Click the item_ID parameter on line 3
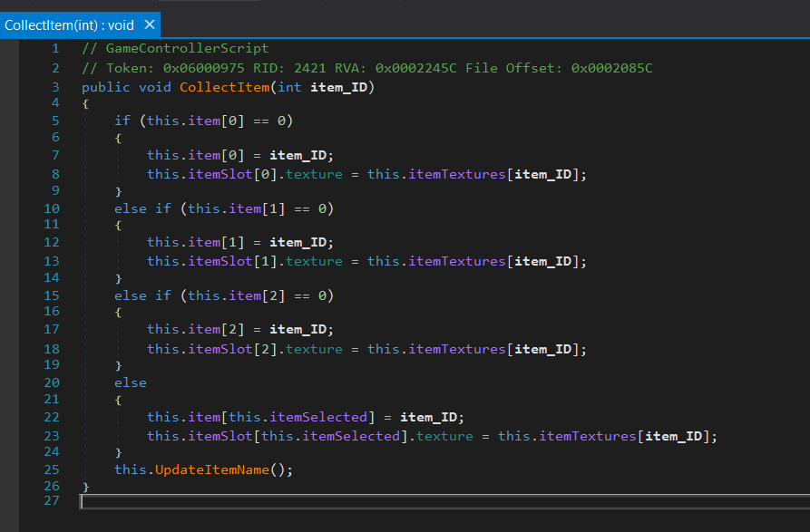 (x=339, y=87)
